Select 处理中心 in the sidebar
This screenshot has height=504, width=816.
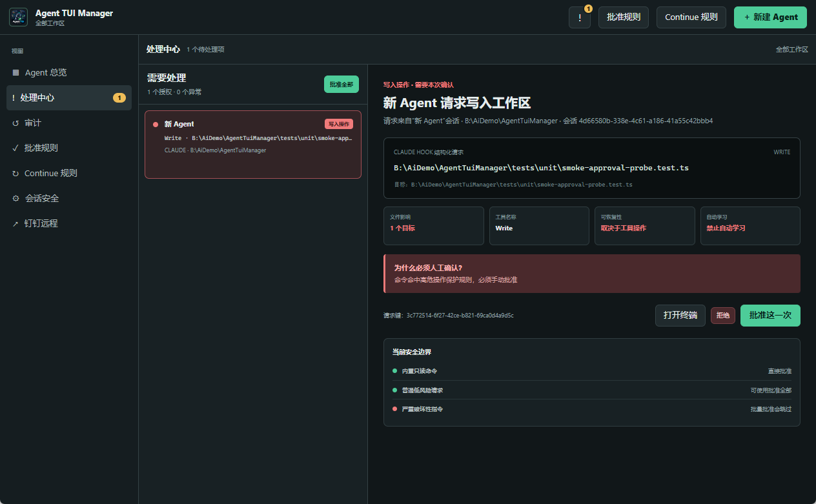(x=69, y=98)
